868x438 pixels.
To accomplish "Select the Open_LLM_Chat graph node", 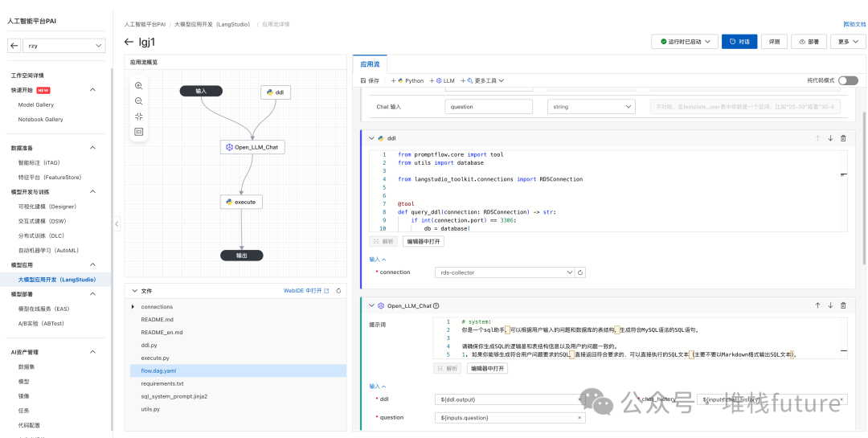I will 252,147.
